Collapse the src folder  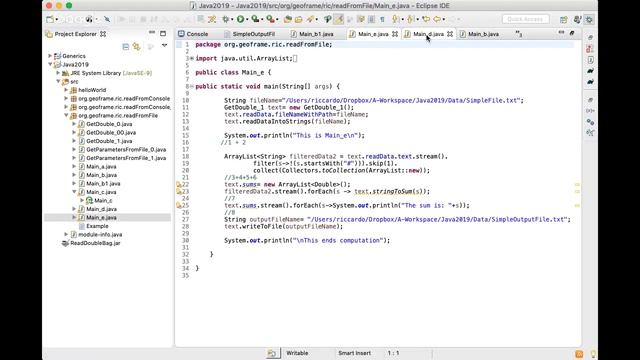pos(58,82)
